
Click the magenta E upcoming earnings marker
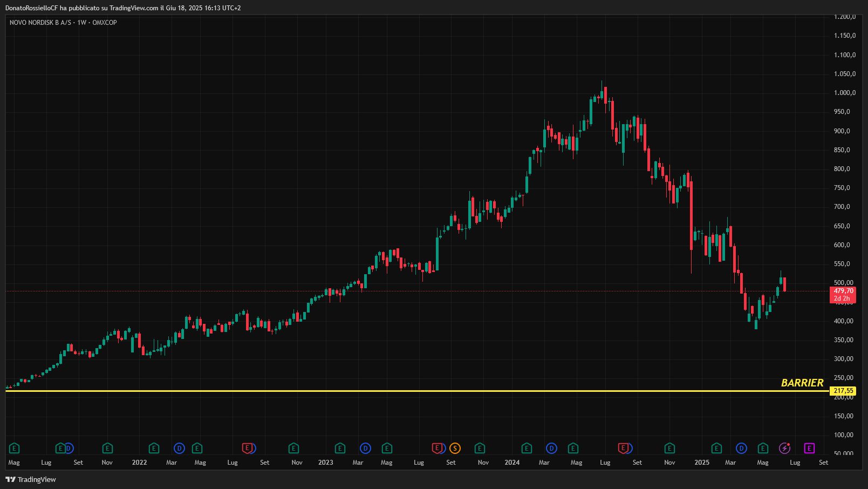809,448
